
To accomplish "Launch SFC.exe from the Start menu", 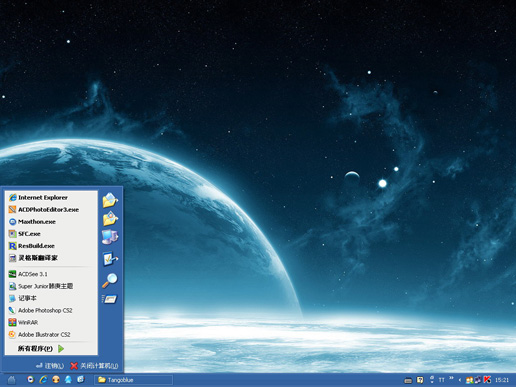I will coord(51,234).
